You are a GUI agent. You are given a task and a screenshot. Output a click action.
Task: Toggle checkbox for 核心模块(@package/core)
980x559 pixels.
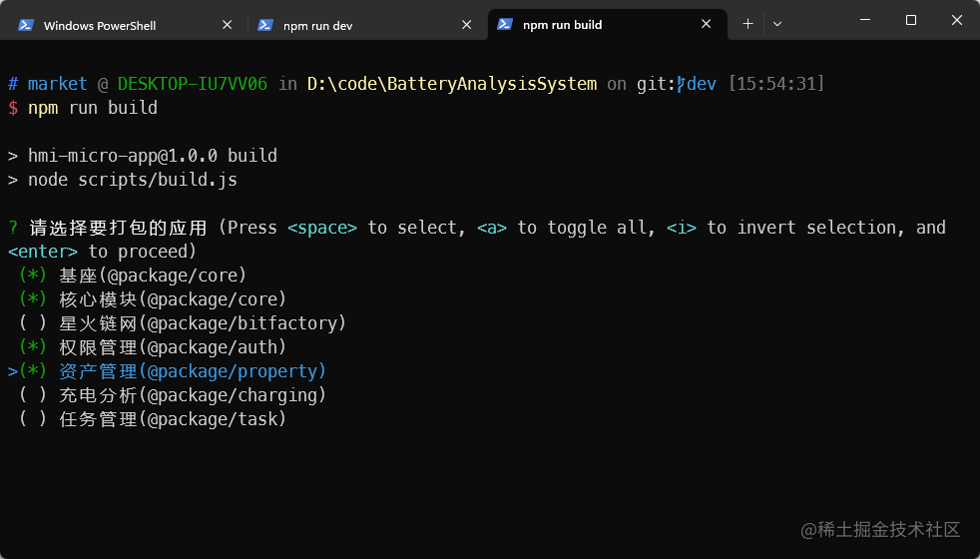point(33,298)
